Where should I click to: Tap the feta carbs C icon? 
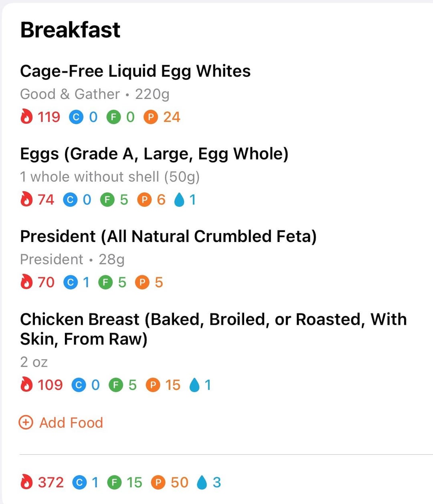click(x=71, y=282)
